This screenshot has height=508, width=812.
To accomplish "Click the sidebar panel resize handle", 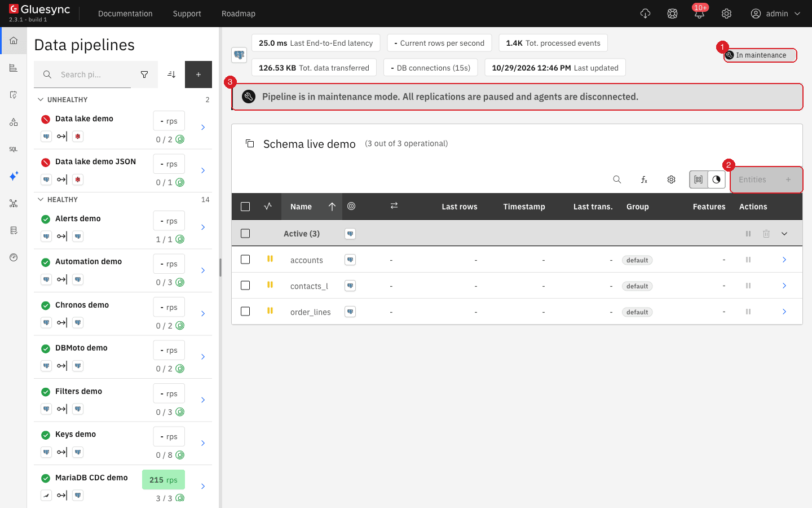I will (220, 268).
